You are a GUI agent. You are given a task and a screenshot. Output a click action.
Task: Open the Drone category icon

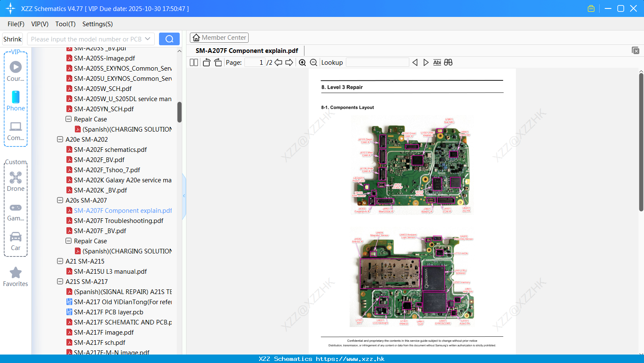[x=16, y=177]
